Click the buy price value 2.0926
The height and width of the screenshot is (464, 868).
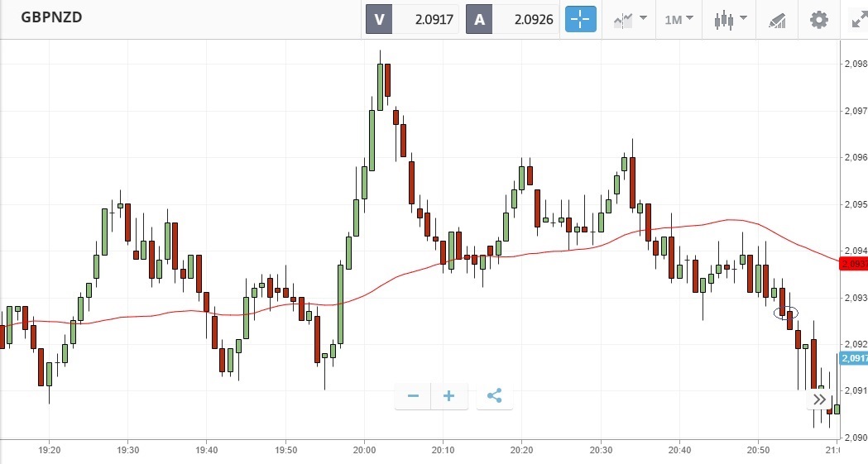click(x=534, y=19)
